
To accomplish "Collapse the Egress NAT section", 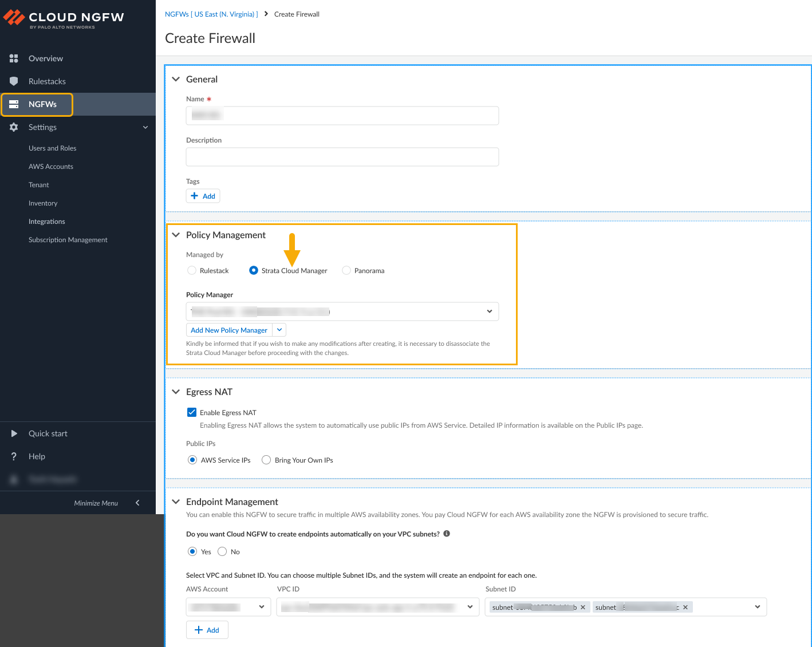I will pos(176,392).
